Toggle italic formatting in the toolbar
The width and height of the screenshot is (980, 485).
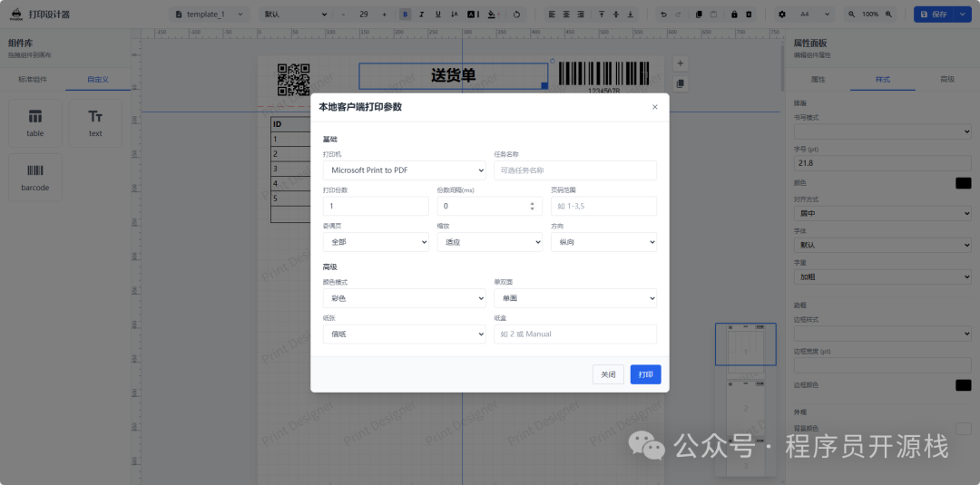(422, 14)
